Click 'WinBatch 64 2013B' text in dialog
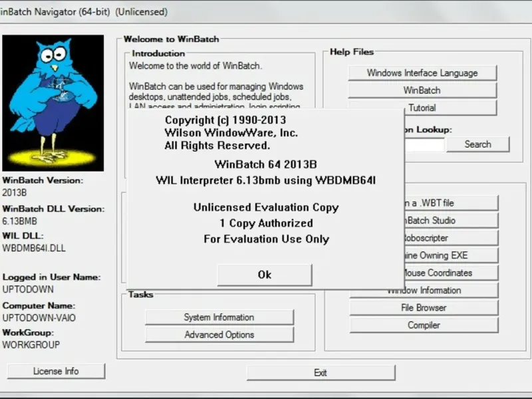532x399 pixels. (x=265, y=164)
